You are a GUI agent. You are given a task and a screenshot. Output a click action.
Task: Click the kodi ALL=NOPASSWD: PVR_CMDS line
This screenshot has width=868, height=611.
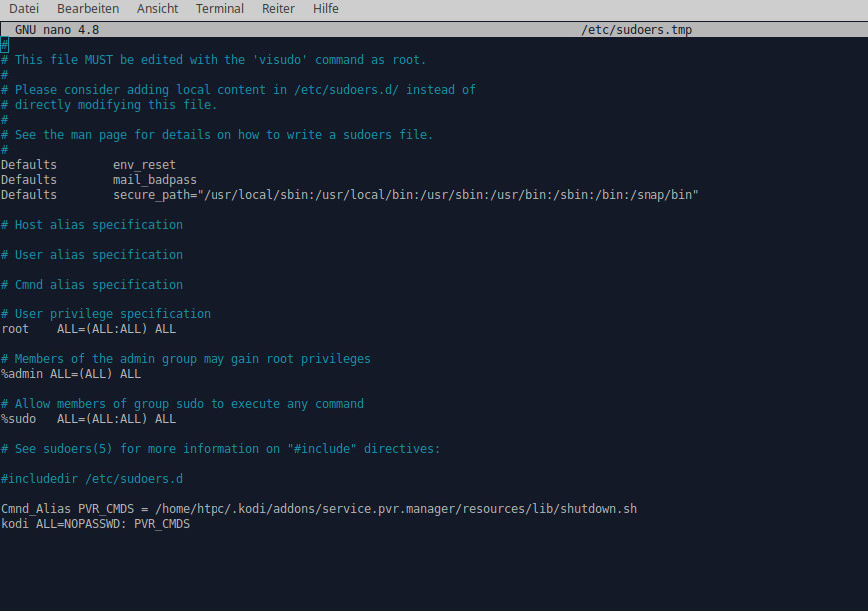click(x=95, y=523)
